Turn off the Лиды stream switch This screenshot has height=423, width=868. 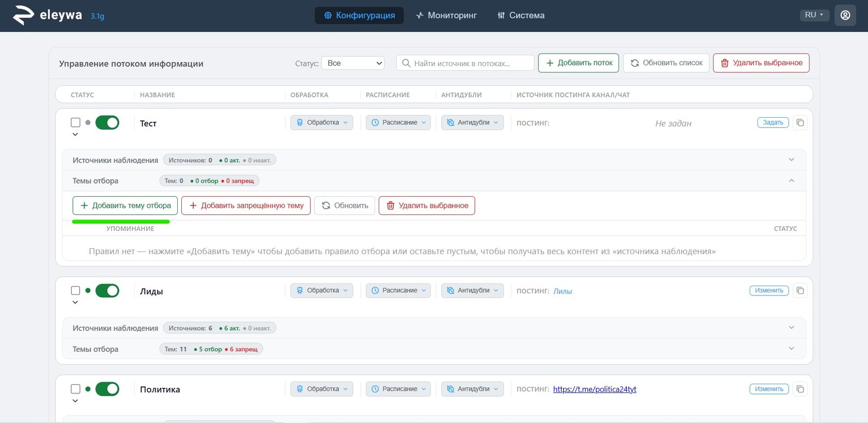pos(107,290)
